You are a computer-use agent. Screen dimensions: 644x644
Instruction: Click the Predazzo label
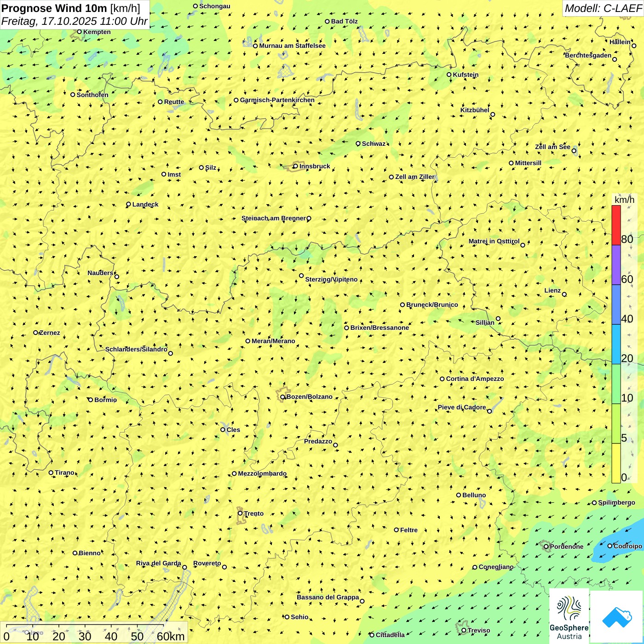(318, 441)
